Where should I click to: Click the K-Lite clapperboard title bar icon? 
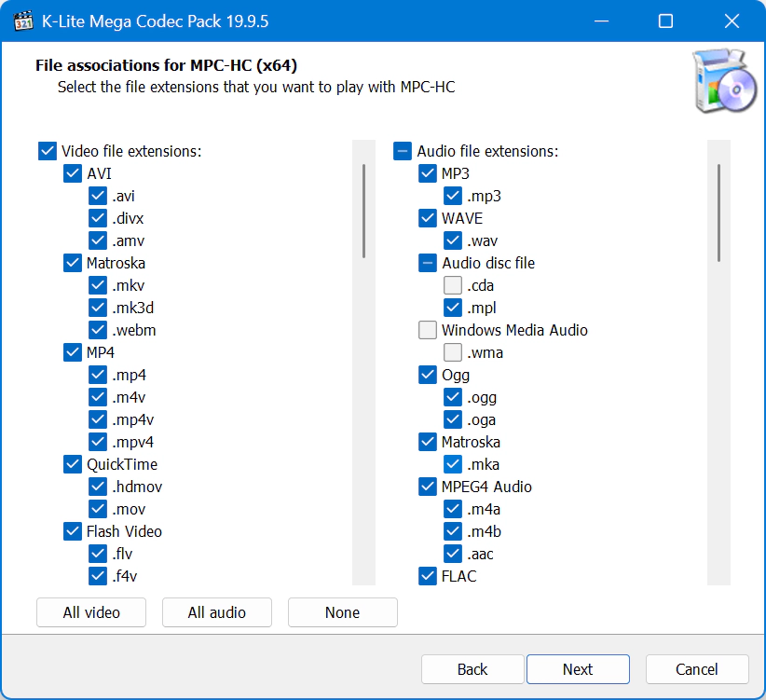coord(23,21)
